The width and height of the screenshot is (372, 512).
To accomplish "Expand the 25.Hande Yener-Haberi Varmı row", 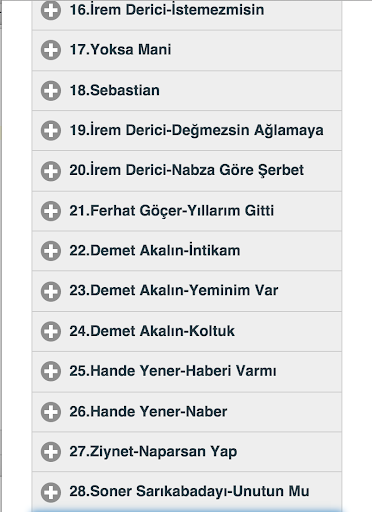I will (187, 372).
